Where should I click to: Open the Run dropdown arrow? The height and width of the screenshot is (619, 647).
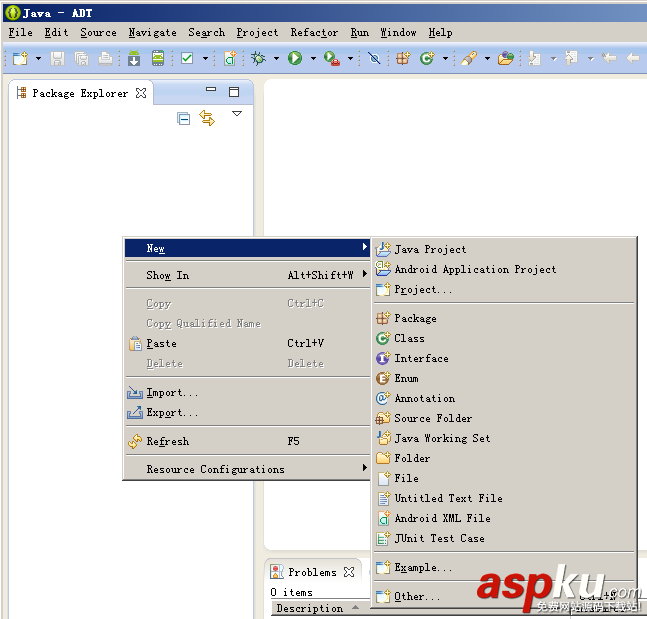click(313, 59)
